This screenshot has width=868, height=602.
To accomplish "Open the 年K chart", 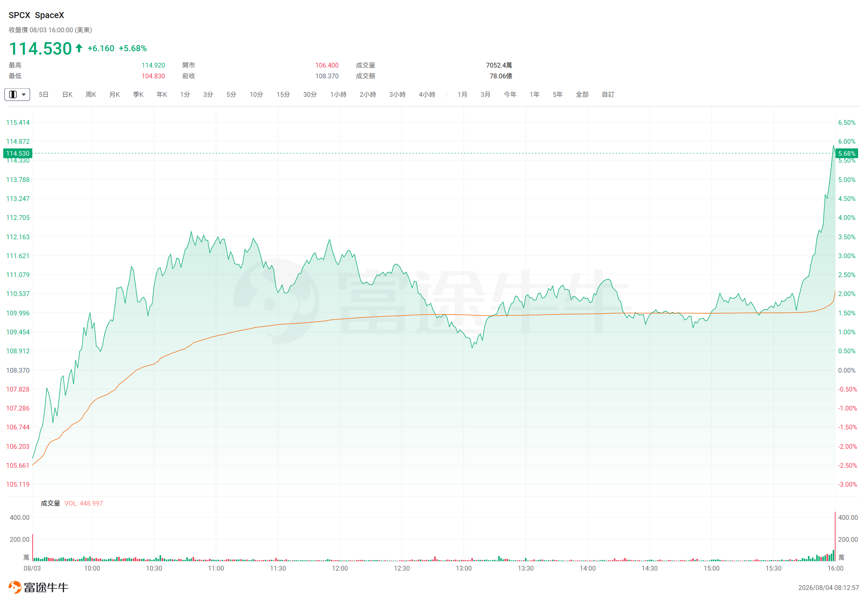I will coord(162,95).
